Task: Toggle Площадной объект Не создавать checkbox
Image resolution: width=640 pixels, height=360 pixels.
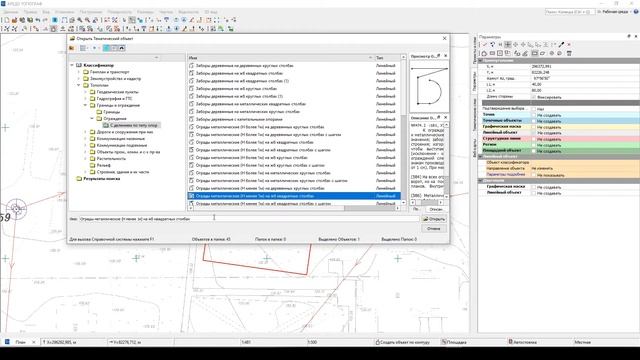Action: click(533, 151)
